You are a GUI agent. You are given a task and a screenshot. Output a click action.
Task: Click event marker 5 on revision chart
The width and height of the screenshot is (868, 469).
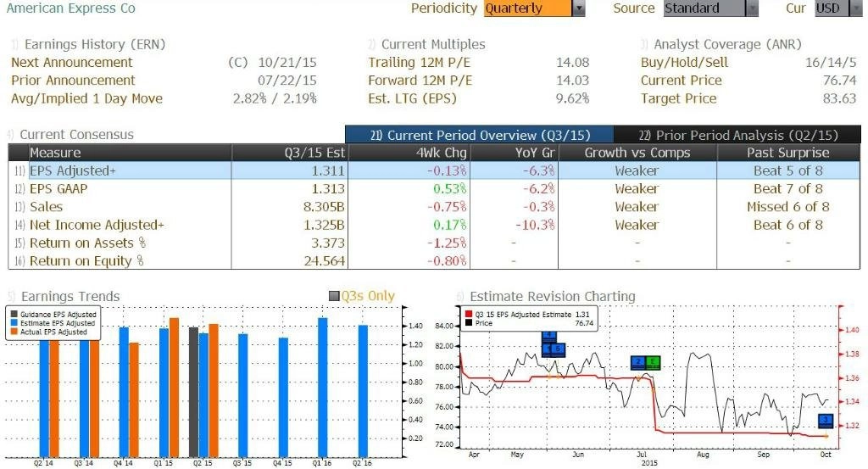point(559,349)
